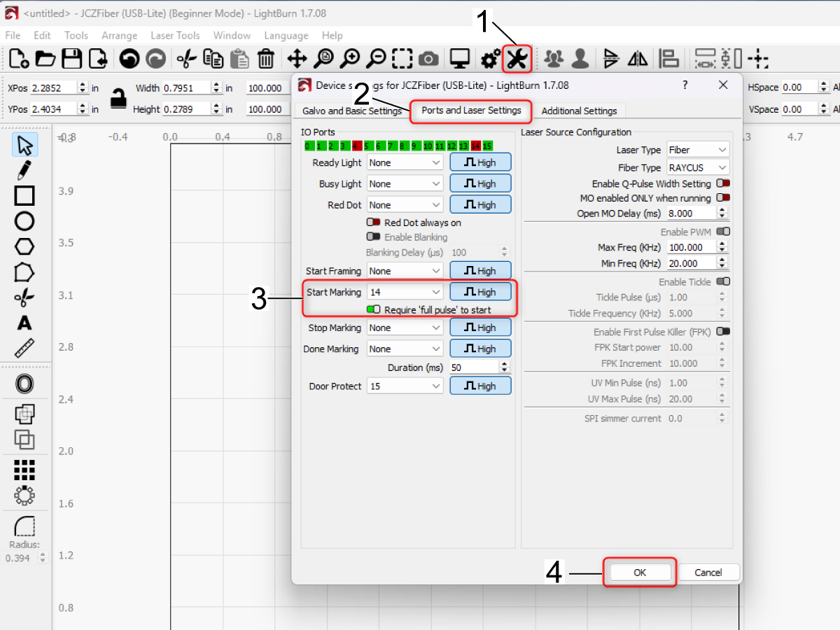Open the grid array tool
Image resolution: width=840 pixels, height=630 pixels.
pyautogui.click(x=24, y=470)
